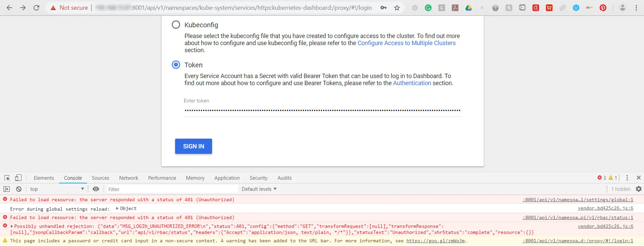644x246 pixels.
Task: Create a live expression with eye icon
Action: point(96,189)
